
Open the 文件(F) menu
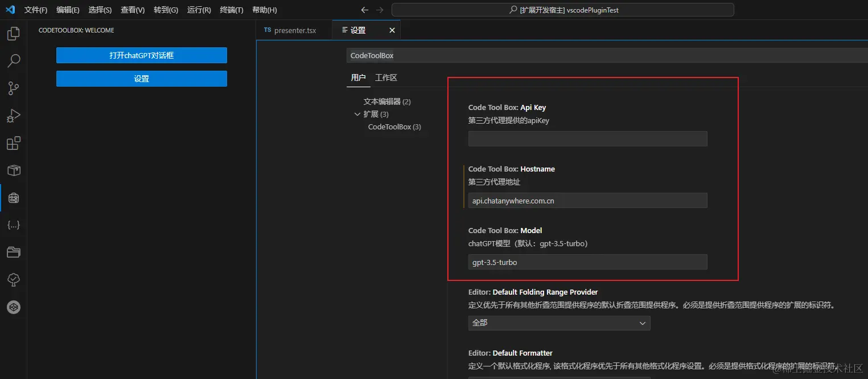click(x=36, y=10)
